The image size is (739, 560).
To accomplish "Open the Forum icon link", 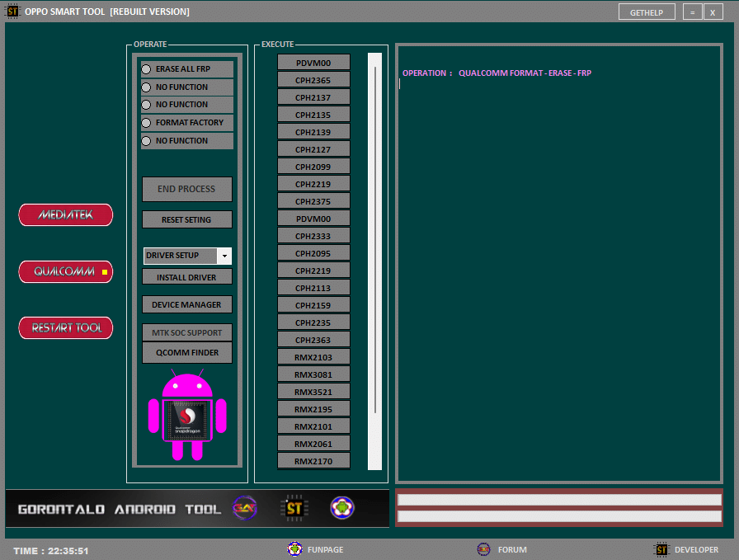I will click(483, 549).
